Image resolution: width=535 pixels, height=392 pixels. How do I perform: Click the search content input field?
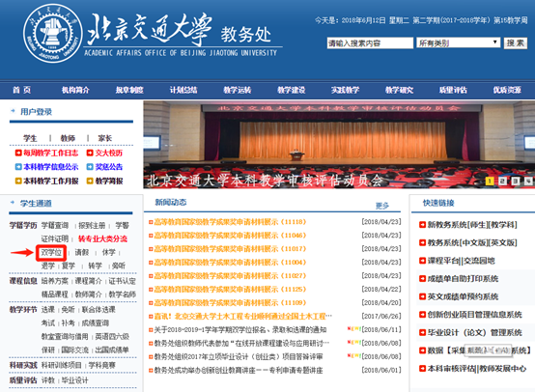point(370,43)
